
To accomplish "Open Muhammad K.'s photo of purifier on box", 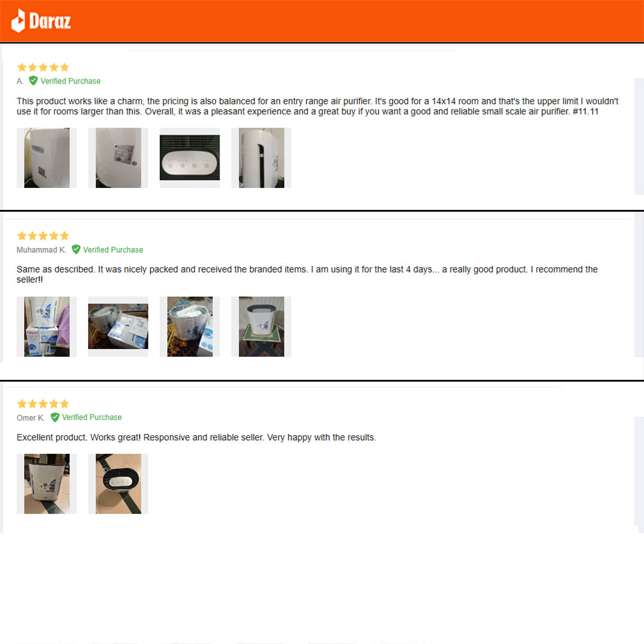I will point(47,327).
